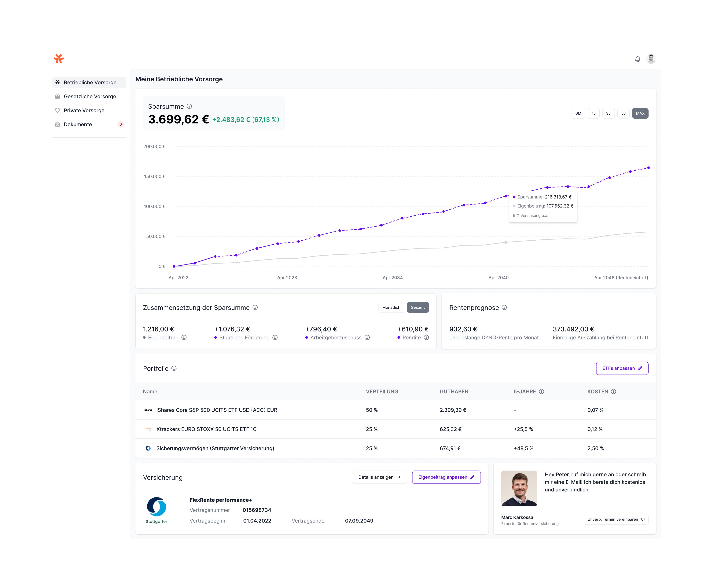The image size is (710, 588).
Task: Select the Gesamt composition toggle
Action: (x=418, y=307)
